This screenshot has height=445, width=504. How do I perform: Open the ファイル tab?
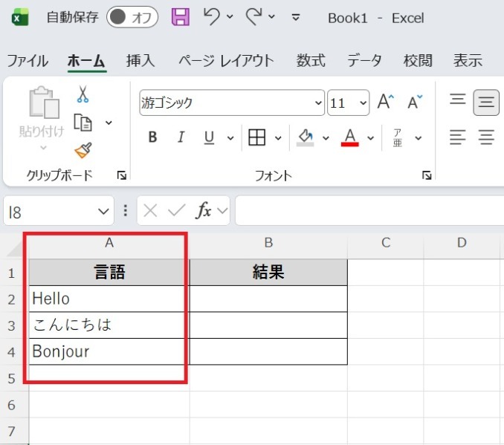click(x=28, y=61)
